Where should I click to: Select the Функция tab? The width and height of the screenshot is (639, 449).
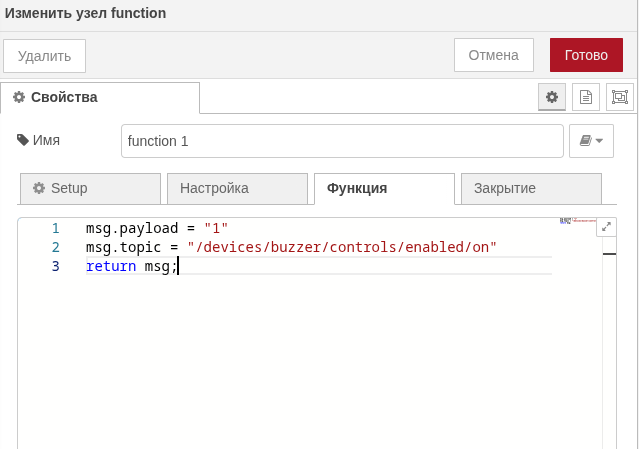384,188
